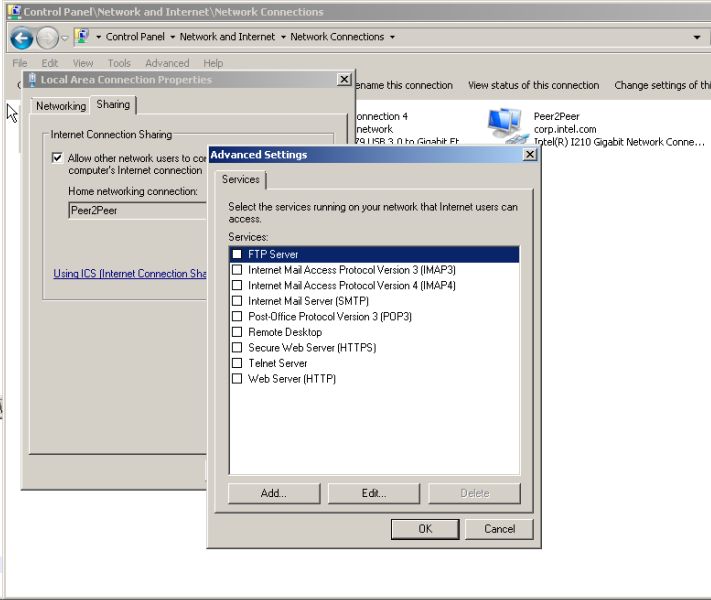Uncheck Allow other network users checkbox
Viewport: 711px width, 600px height.
pyautogui.click(x=57, y=158)
